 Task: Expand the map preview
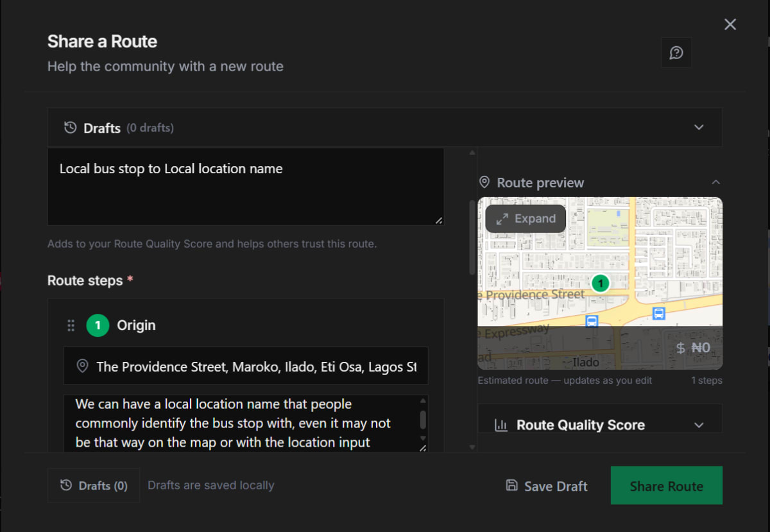[526, 218]
